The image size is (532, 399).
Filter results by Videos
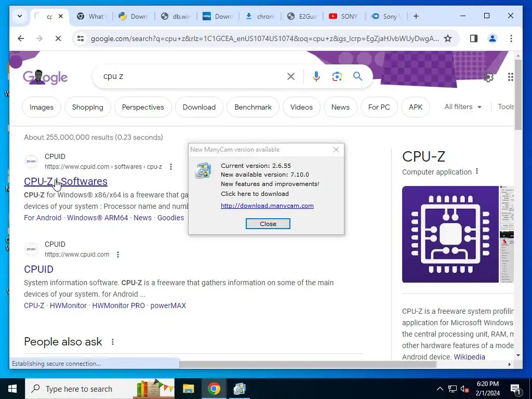click(301, 107)
